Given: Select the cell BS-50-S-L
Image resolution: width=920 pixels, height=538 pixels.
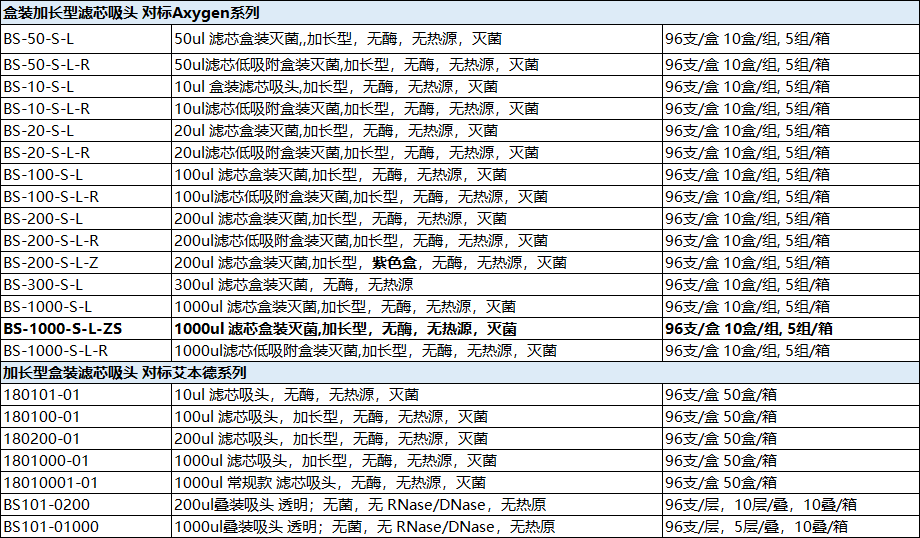Looking at the screenshot, I should pos(86,39).
